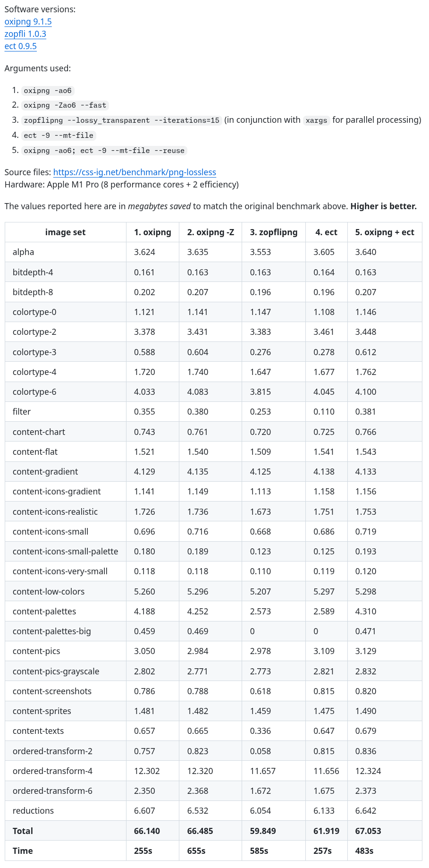Click the '3. zopflipng' column header
429x868 pixels.
(274, 232)
